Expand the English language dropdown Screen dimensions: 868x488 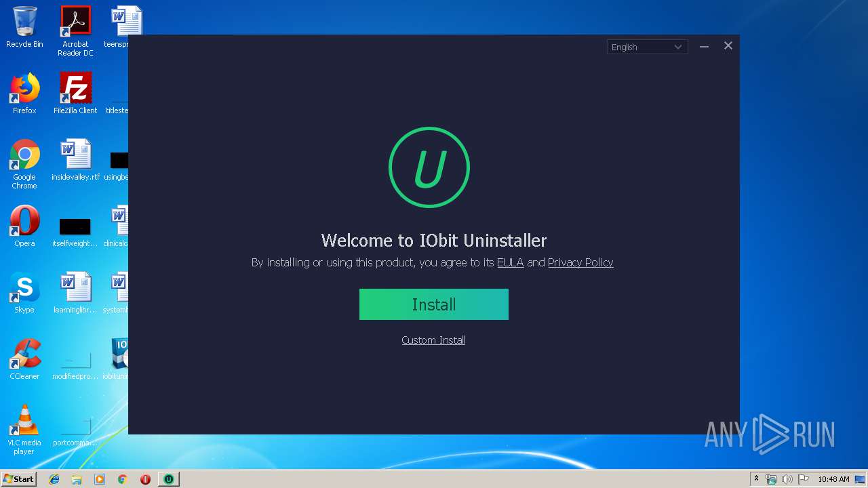tap(647, 47)
